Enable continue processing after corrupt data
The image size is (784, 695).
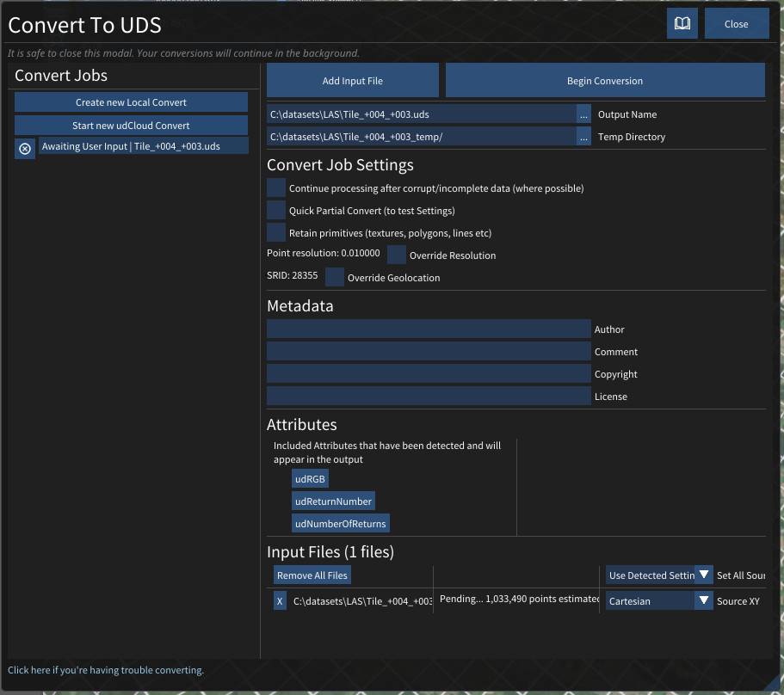[276, 188]
